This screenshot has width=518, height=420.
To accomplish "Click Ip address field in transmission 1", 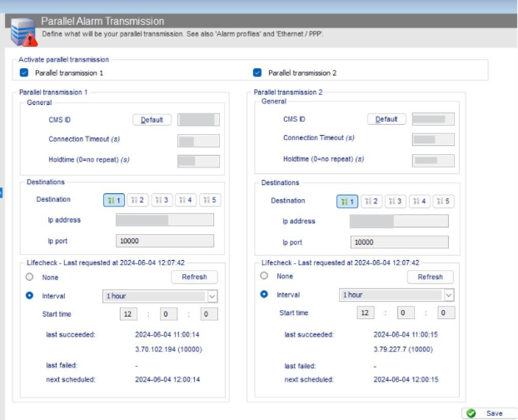I will pyautogui.click(x=165, y=220).
